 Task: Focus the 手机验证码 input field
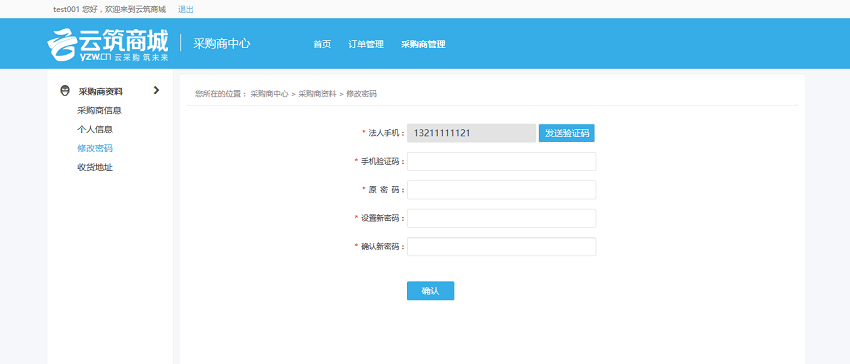pyautogui.click(x=501, y=162)
